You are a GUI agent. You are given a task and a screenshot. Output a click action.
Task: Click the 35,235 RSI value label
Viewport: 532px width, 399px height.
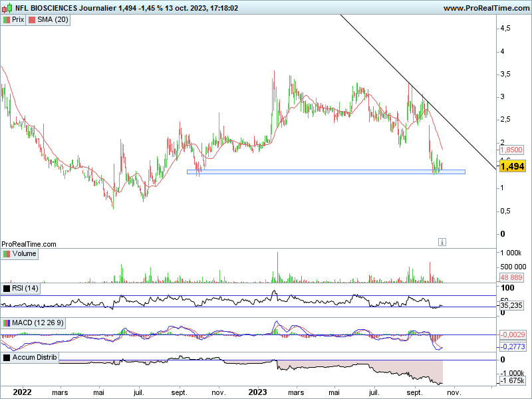click(511, 305)
